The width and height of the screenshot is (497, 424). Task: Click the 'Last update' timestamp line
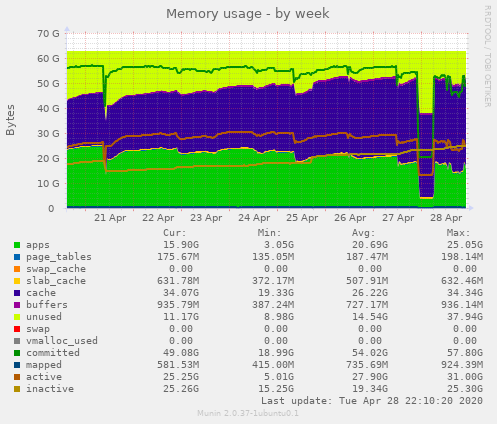tap(372, 401)
